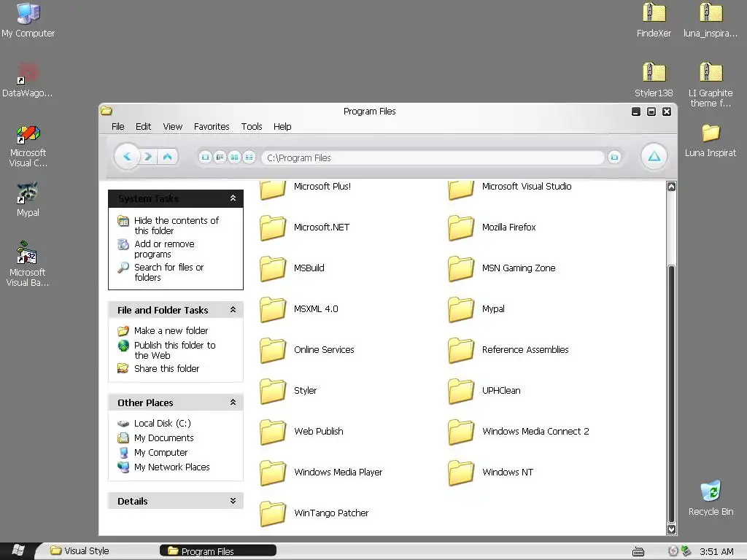
Task: Select the Mozilla Firefox folder
Action: pos(492,227)
